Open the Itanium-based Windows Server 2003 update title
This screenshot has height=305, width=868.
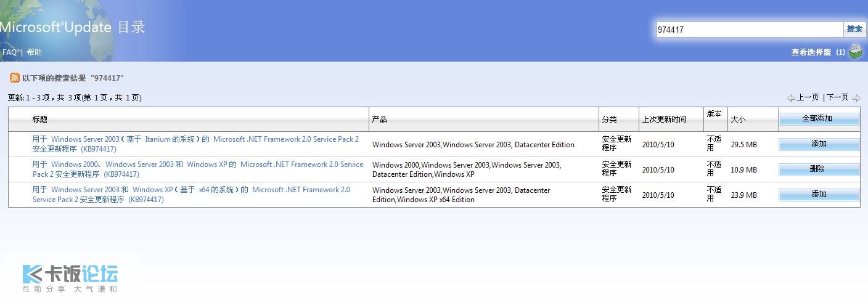click(195, 144)
